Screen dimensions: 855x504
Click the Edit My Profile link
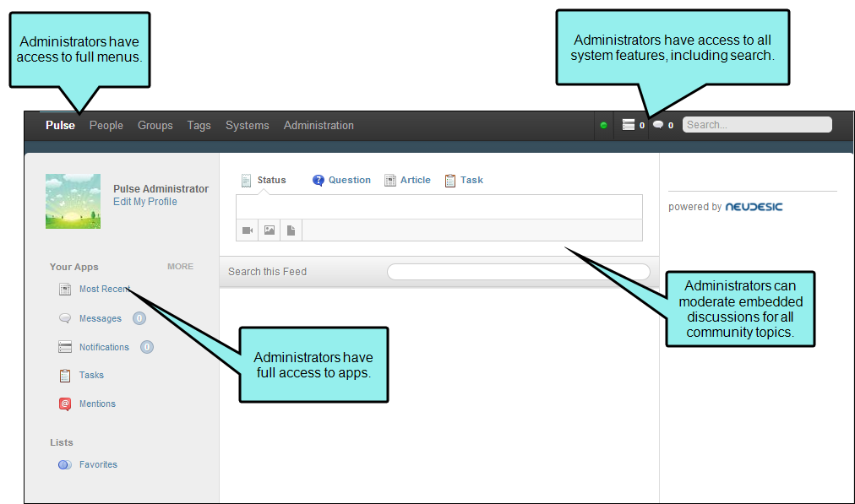coord(145,202)
